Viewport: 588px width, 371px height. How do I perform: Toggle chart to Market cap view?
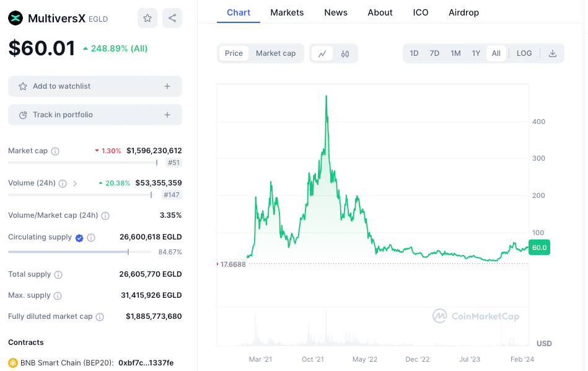click(276, 53)
